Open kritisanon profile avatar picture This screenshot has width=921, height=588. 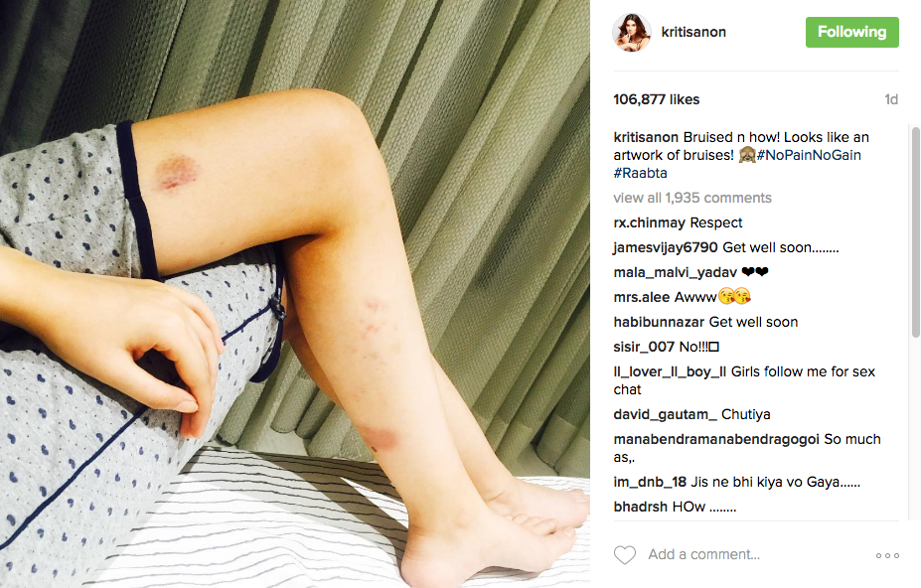(632, 33)
